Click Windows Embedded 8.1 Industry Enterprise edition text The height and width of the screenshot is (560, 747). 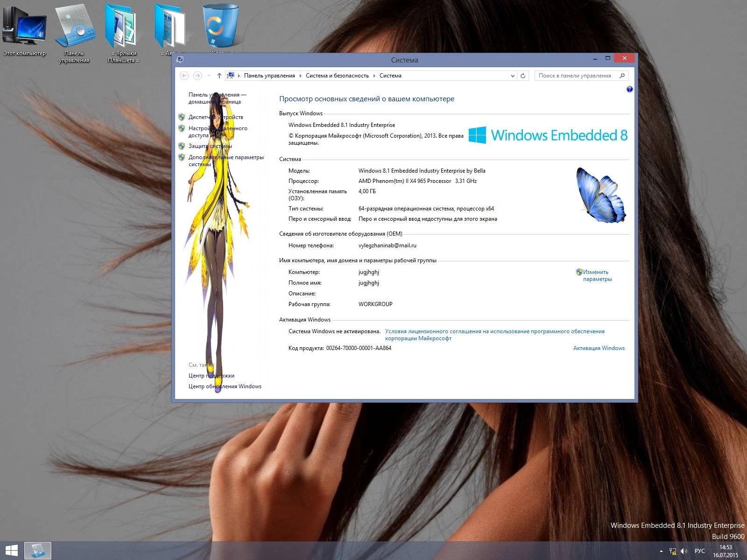tap(342, 125)
